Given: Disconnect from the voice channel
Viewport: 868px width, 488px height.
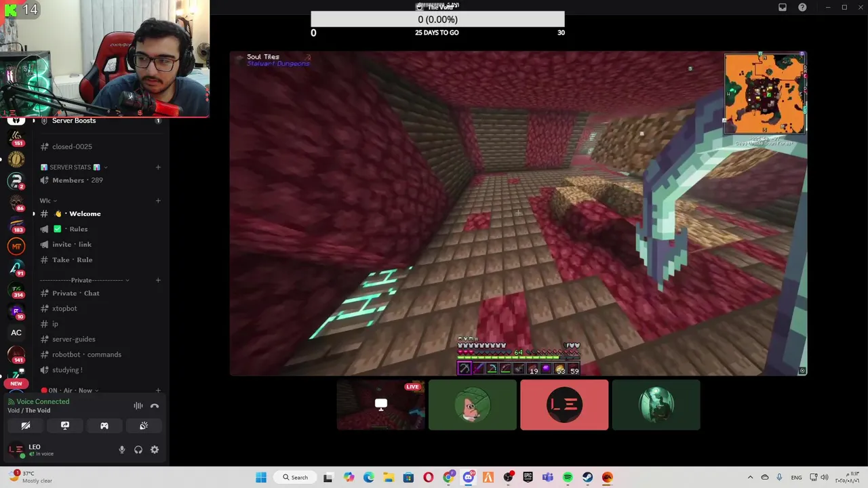Looking at the screenshot, I should [155, 406].
